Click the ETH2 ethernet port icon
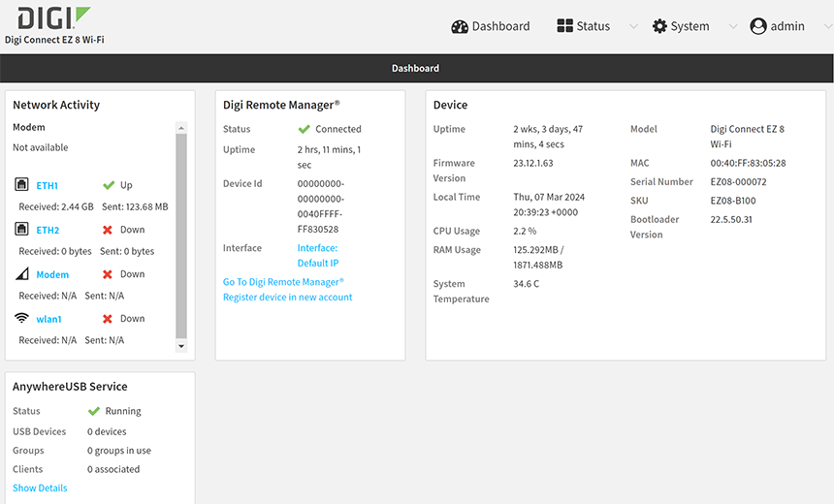This screenshot has height=504, width=834. tap(21, 229)
